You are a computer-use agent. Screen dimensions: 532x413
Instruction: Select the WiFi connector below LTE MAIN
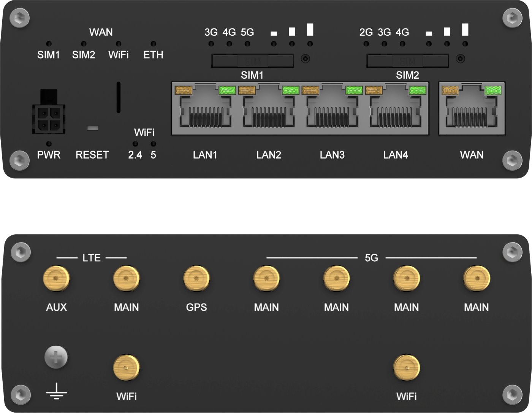pos(126,368)
